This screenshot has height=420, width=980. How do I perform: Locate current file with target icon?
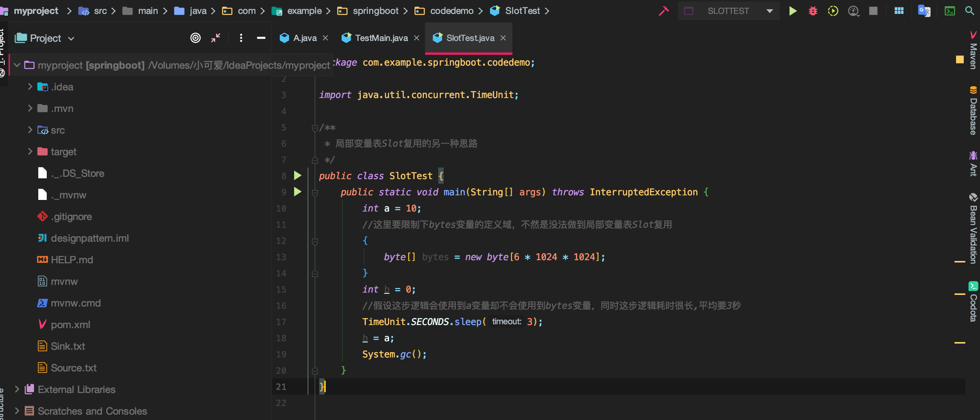196,38
